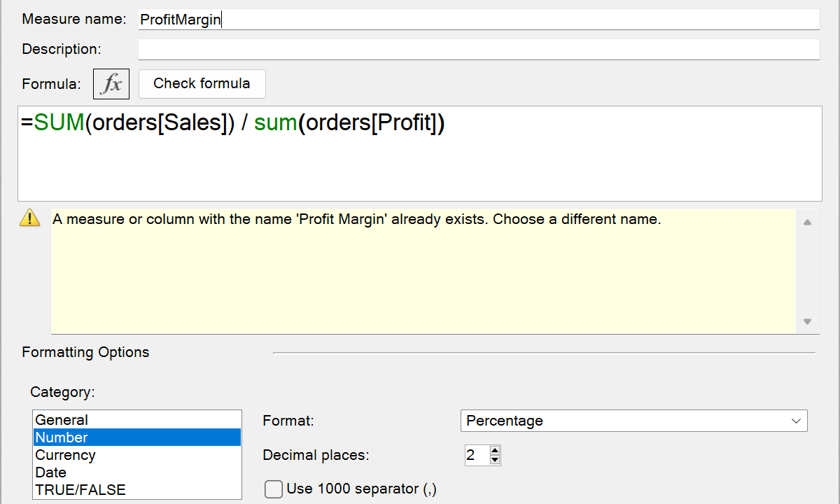
Task: Select the General category
Action: point(62,420)
